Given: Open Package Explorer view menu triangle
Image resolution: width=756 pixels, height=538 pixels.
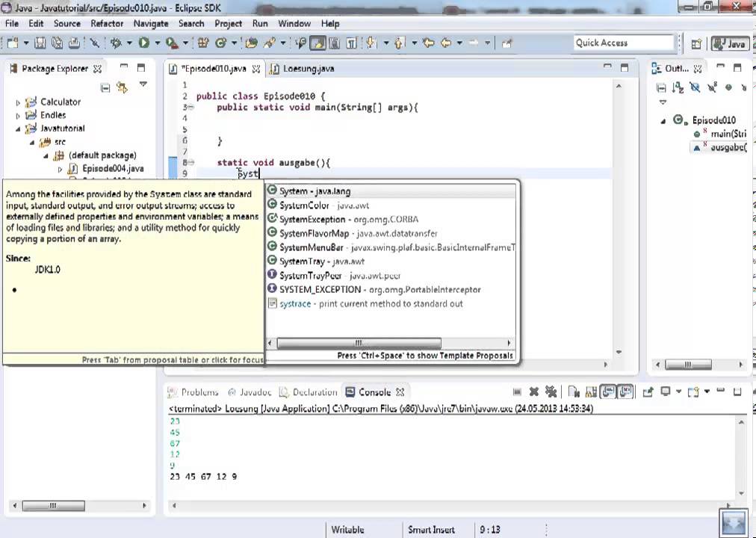Looking at the screenshot, I should (143, 84).
